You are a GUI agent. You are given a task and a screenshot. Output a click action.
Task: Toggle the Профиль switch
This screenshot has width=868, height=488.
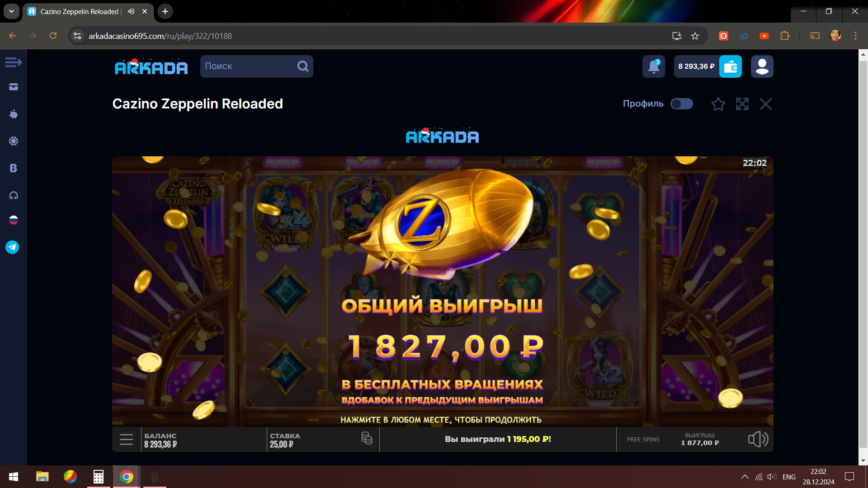point(682,104)
